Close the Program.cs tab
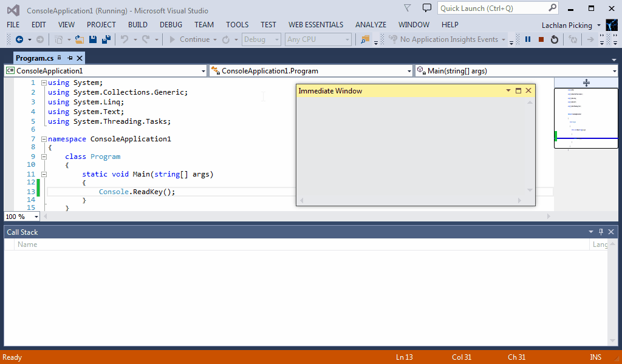This screenshot has width=622, height=364. [80, 58]
